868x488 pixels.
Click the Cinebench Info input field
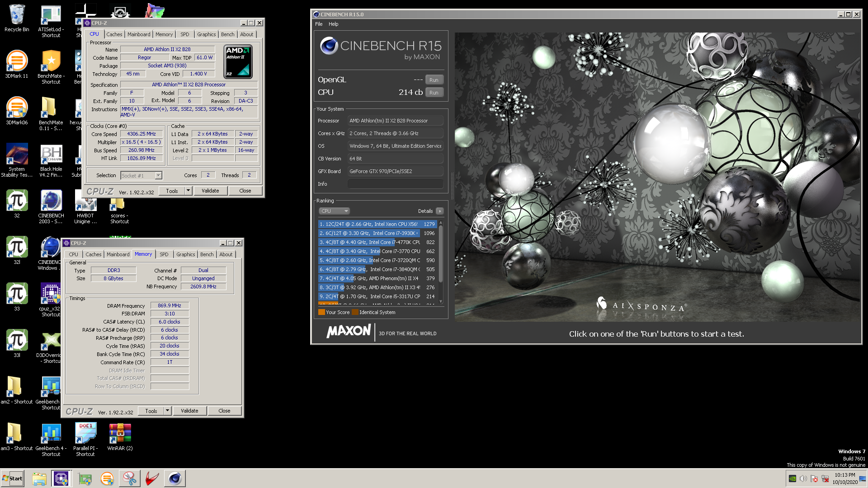[396, 184]
